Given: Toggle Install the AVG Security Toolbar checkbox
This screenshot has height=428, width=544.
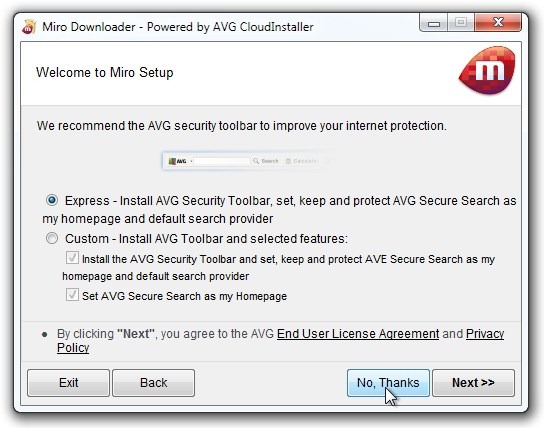Looking at the screenshot, I should click(72, 258).
